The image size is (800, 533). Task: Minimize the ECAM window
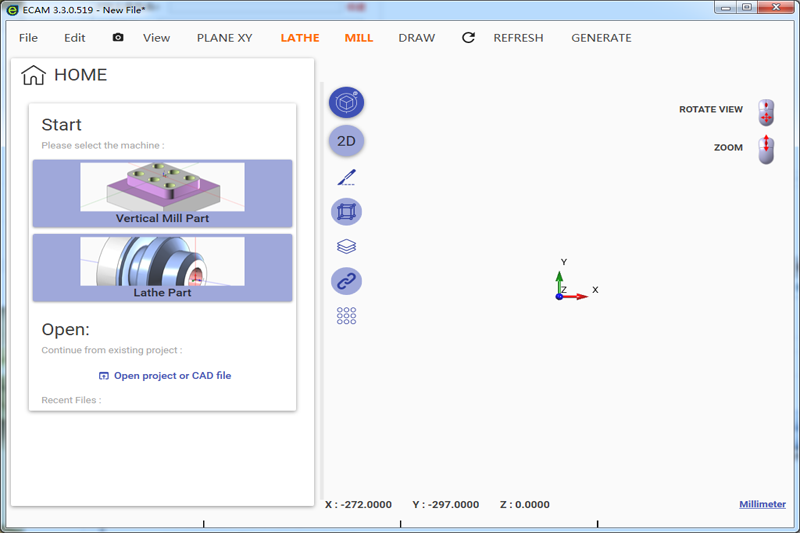[726, 7]
